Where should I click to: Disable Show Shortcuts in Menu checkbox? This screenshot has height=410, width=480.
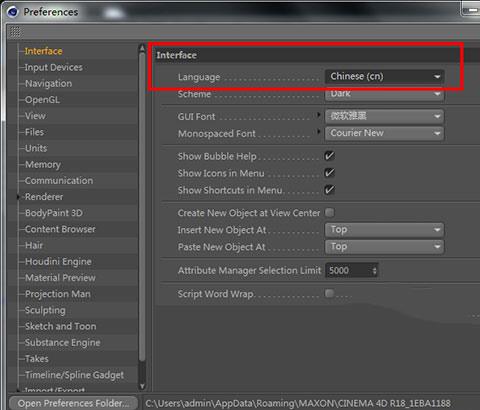[x=330, y=190]
